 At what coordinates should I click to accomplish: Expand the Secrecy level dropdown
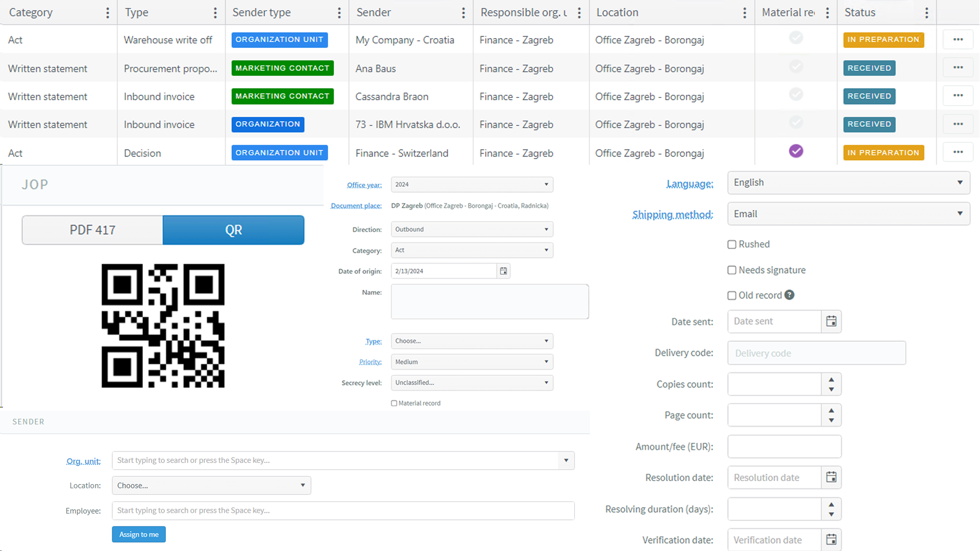[x=472, y=383]
